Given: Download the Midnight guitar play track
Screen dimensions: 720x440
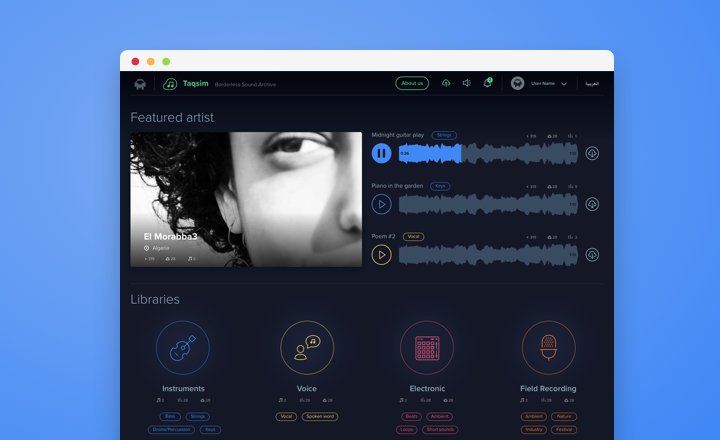Looking at the screenshot, I should 592,153.
